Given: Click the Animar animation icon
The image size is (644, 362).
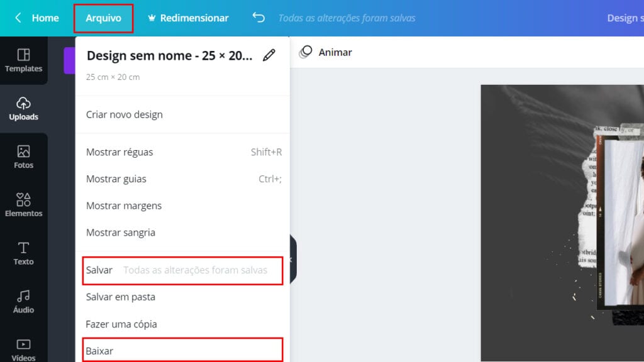Looking at the screenshot, I should pos(306,52).
